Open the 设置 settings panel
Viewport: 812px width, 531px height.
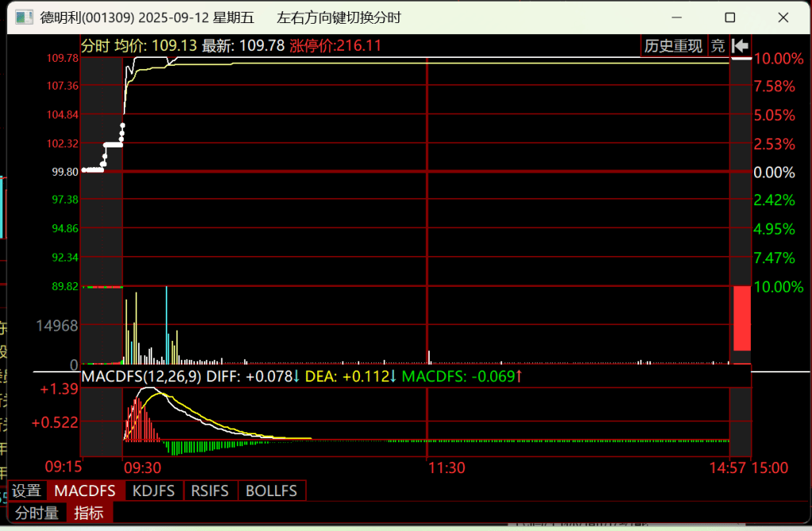27,491
